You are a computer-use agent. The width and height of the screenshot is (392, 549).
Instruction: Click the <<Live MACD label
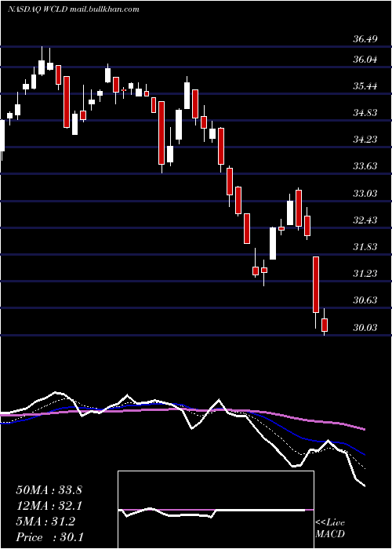[x=330, y=529]
